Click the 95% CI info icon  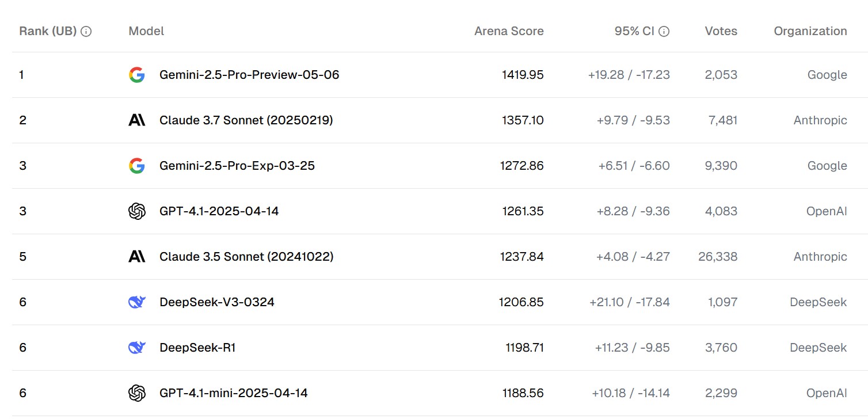[664, 32]
